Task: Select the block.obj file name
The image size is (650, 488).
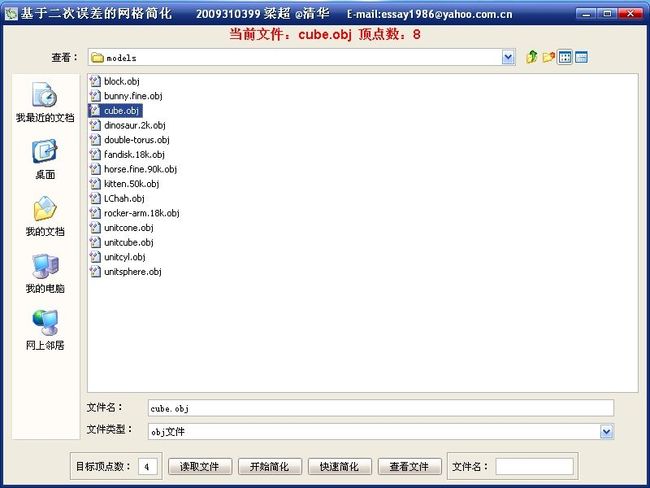Action: click(122, 81)
